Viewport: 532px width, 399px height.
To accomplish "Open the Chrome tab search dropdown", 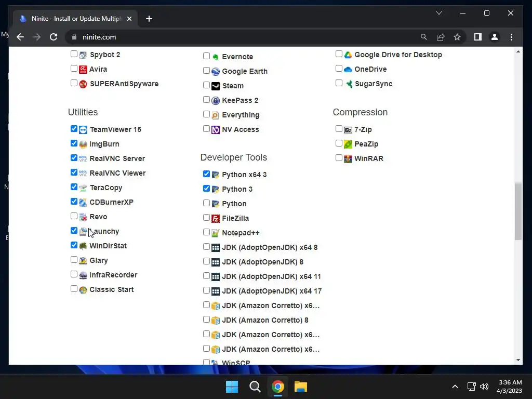I will tap(438, 13).
